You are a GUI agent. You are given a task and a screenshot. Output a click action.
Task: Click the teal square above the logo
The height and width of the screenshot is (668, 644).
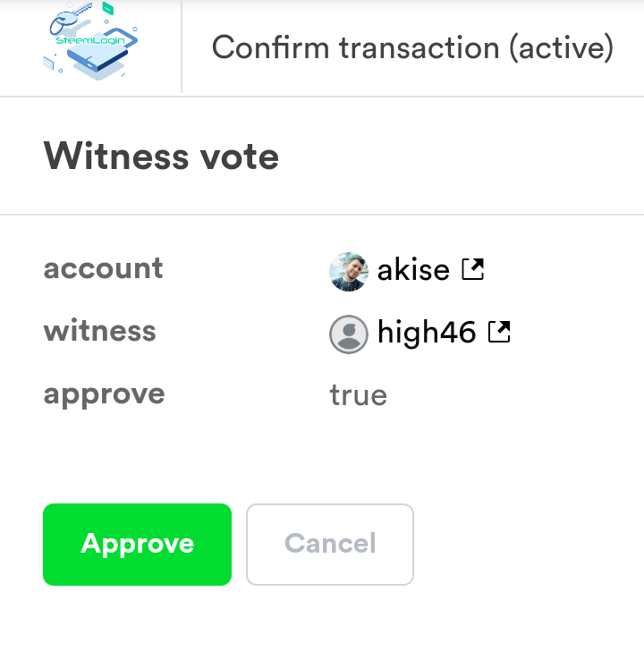point(107,8)
